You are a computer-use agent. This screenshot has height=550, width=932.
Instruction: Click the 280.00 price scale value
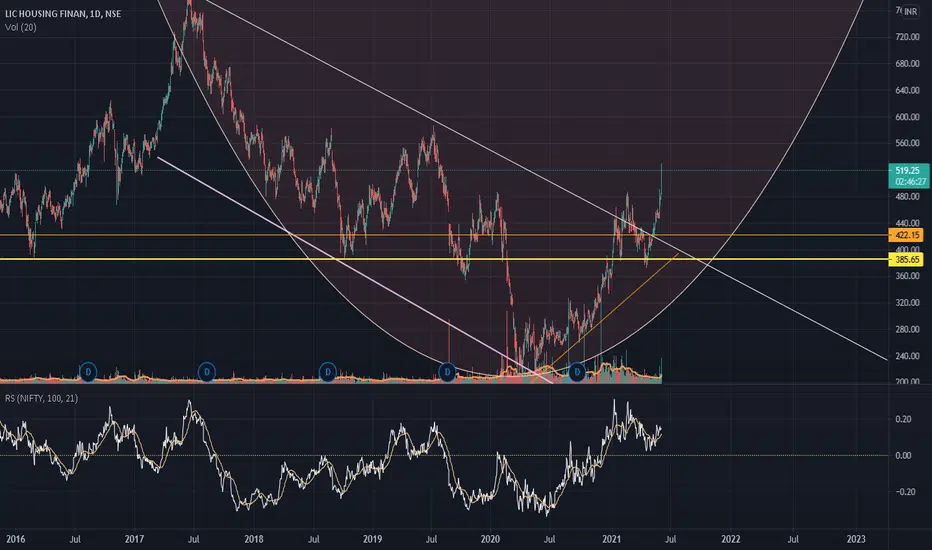(908, 329)
